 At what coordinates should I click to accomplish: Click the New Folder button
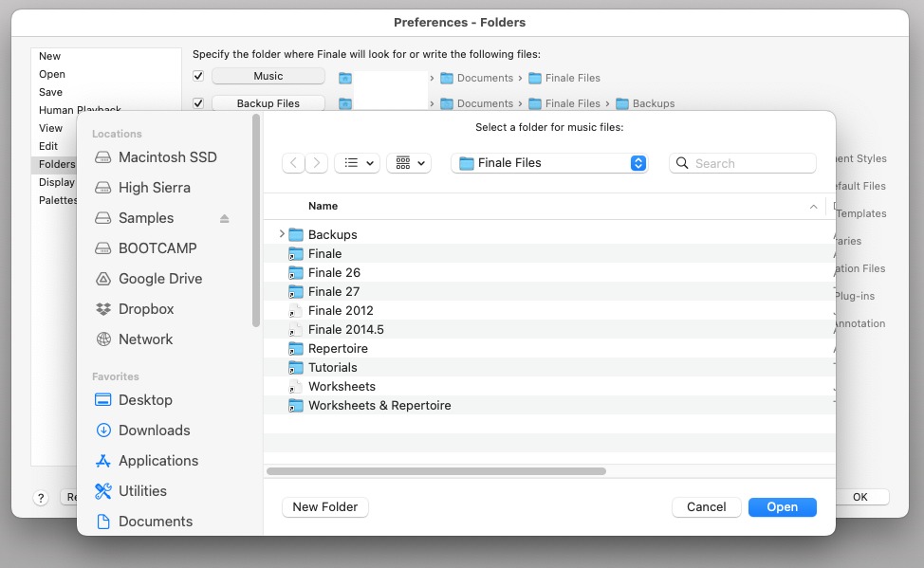tap(324, 507)
